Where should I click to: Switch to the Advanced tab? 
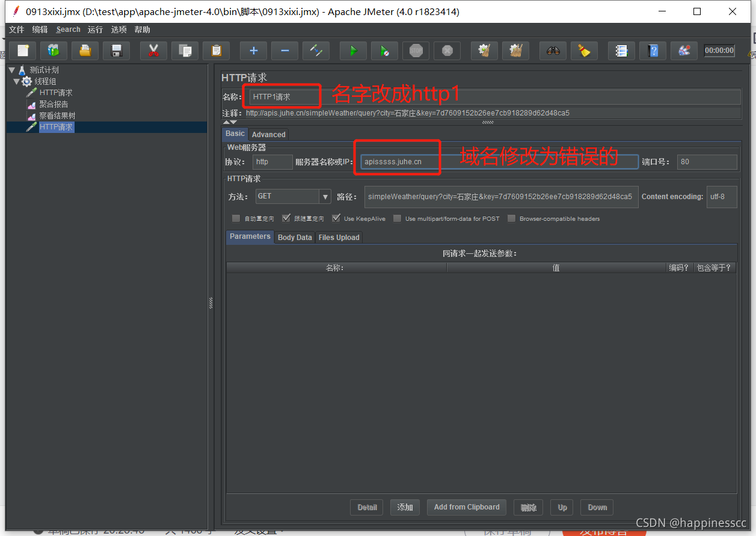click(x=268, y=134)
